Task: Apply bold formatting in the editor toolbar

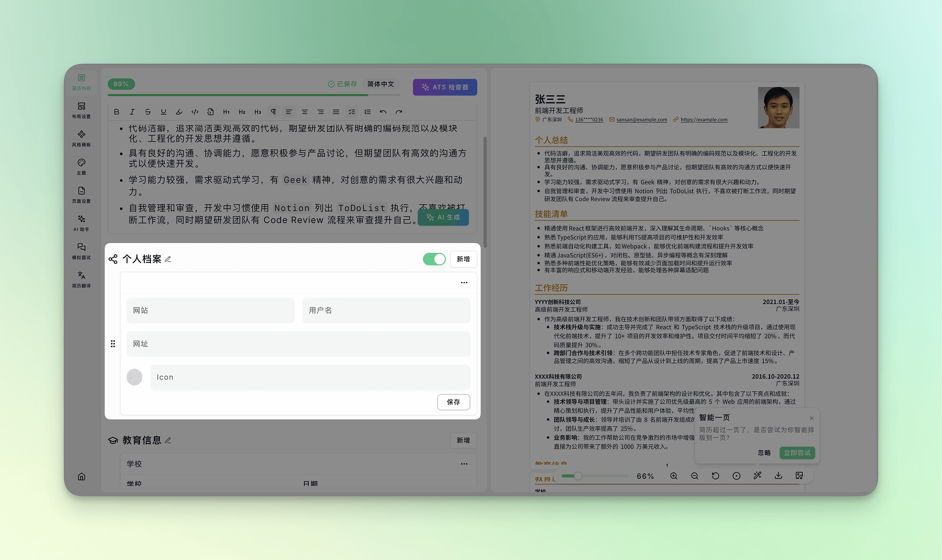Action: point(117,112)
